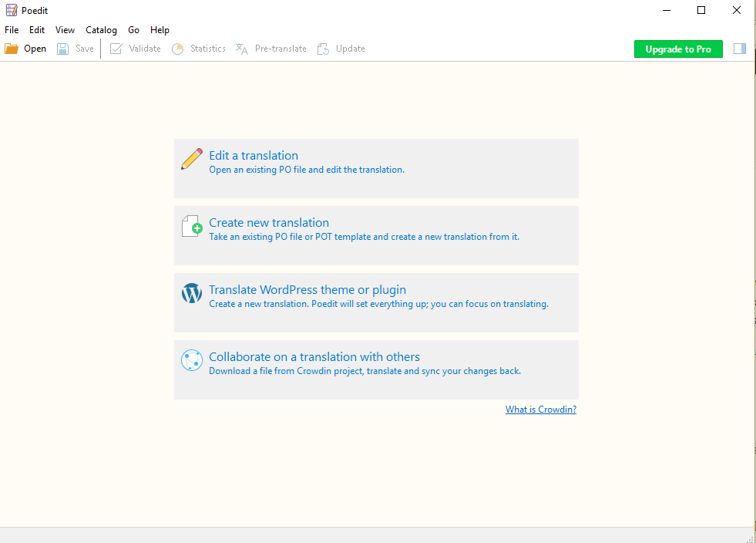This screenshot has height=543, width=756.
Task: Expand the View menu
Action: click(x=66, y=30)
